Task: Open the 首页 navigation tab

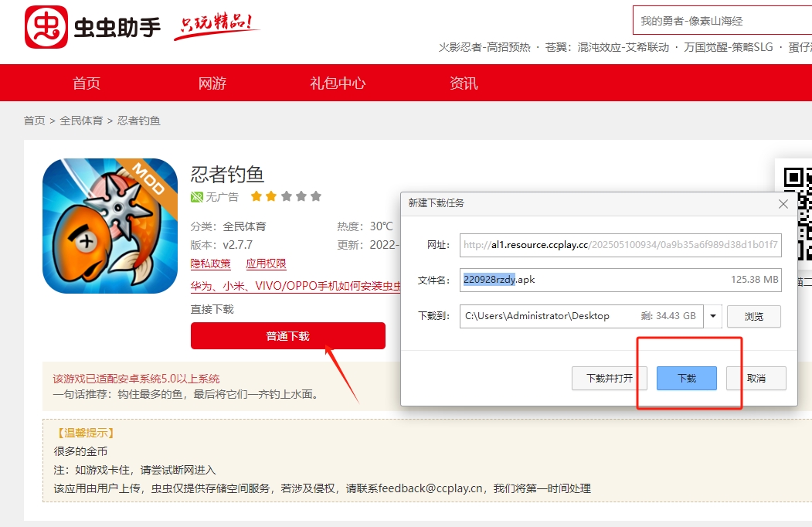Action: pos(87,83)
